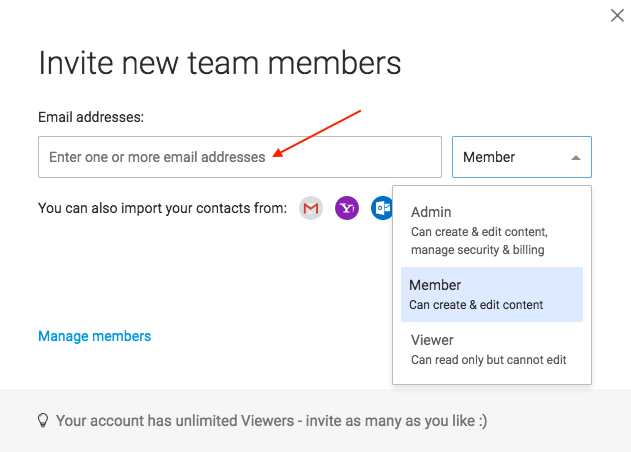Image resolution: width=631 pixels, height=452 pixels.
Task: Click the "Invite new team members" heading
Action: (x=220, y=63)
